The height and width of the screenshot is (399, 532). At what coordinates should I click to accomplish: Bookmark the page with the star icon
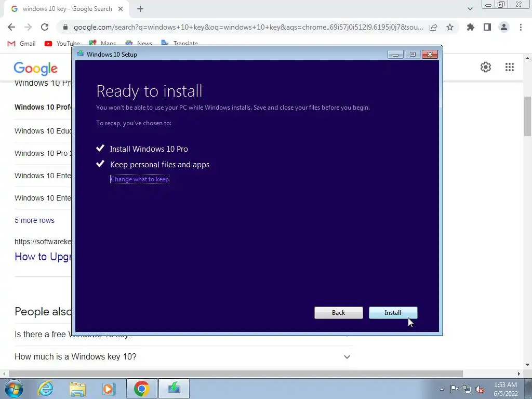[x=450, y=27]
